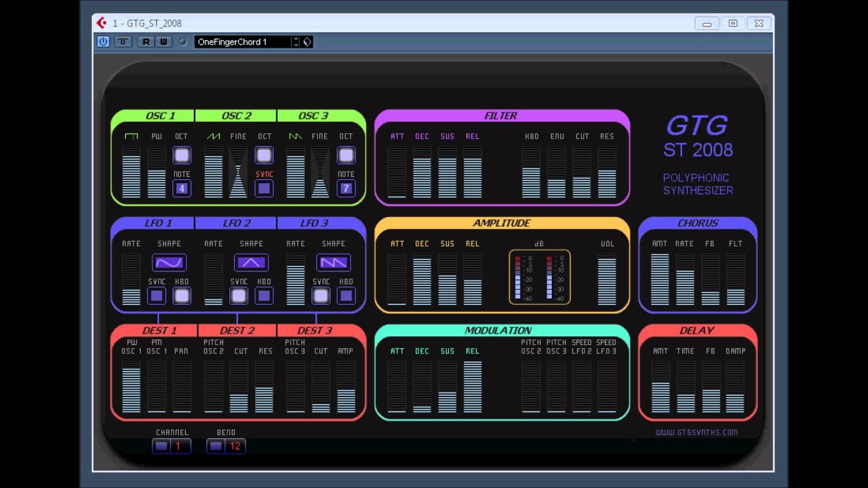Open the OneFingerChord 1 preset field
Screen dimensions: 868x488
pyautogui.click(x=243, y=42)
